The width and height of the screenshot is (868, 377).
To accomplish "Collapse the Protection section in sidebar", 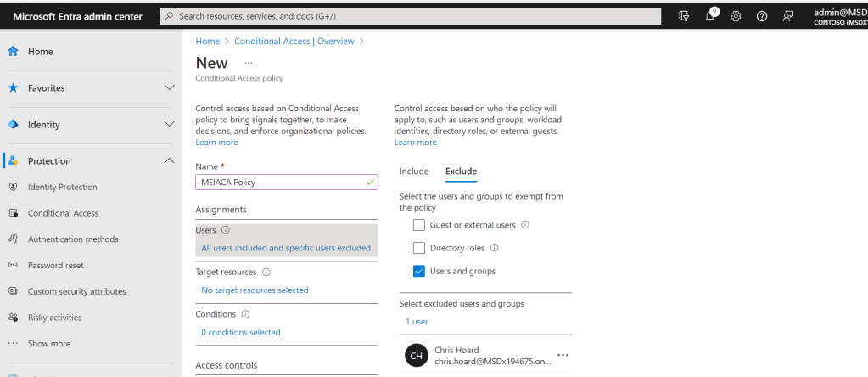I will pyautogui.click(x=169, y=161).
